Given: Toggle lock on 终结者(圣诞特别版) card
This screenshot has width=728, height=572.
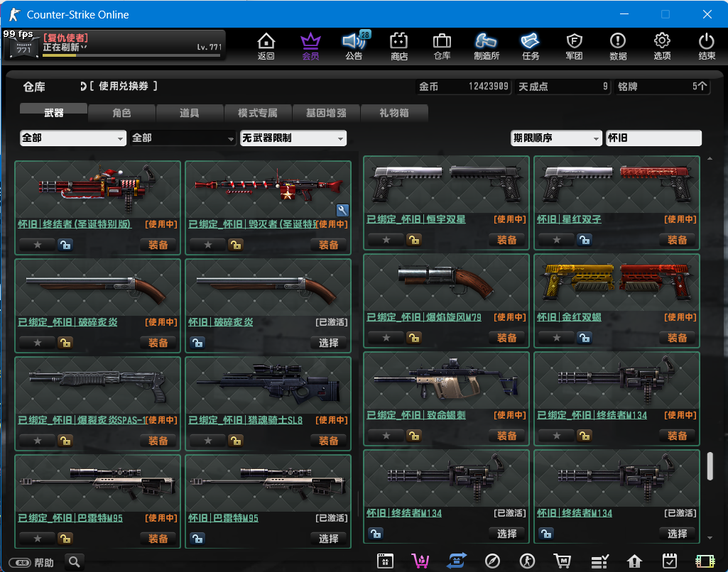Looking at the screenshot, I should (x=65, y=245).
